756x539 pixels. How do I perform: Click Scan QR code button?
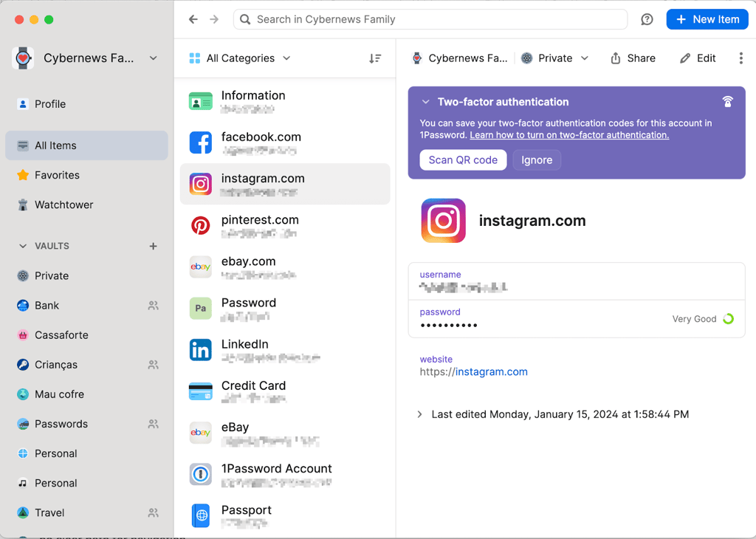463,160
